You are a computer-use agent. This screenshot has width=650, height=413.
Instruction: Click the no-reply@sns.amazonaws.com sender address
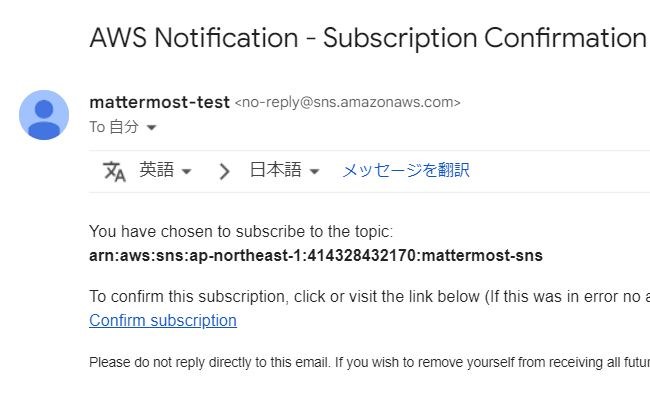coord(347,102)
